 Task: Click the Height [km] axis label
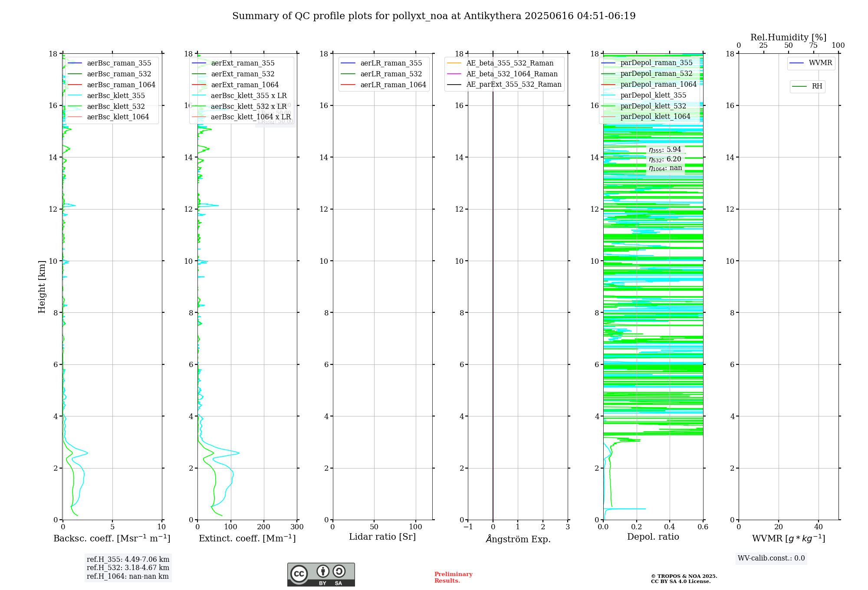42,287
